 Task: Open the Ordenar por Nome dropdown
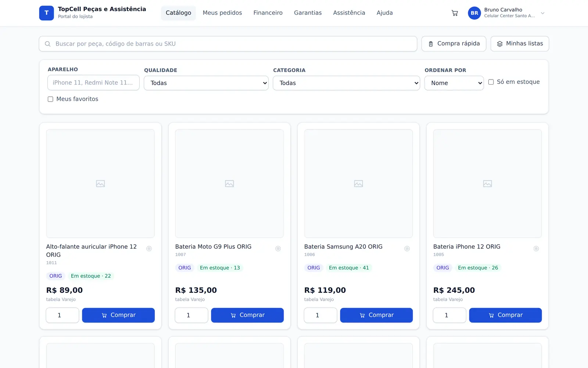click(x=454, y=83)
